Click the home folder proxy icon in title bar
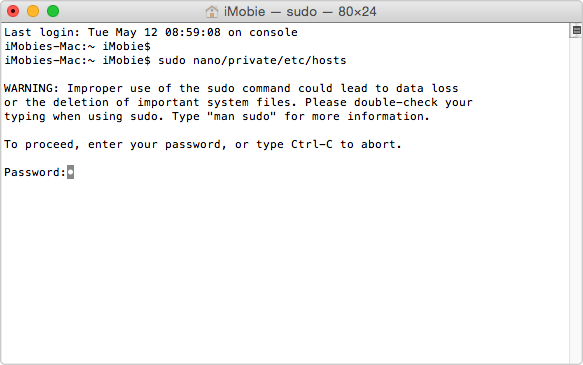The width and height of the screenshot is (583, 365). (212, 12)
